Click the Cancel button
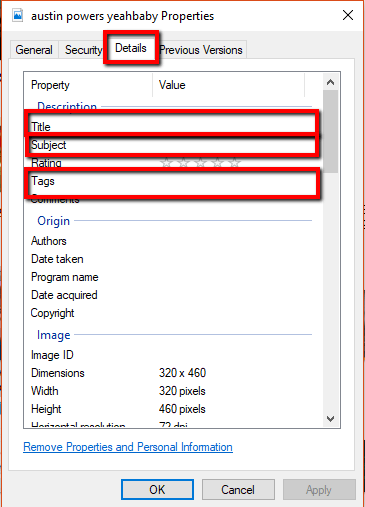This screenshot has width=365, height=507. tap(238, 490)
